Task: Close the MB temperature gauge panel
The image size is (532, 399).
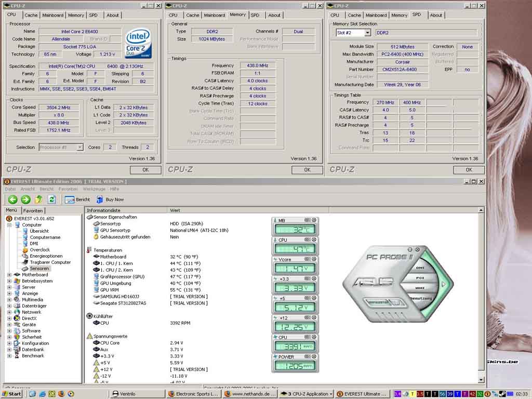Action: [x=314, y=220]
